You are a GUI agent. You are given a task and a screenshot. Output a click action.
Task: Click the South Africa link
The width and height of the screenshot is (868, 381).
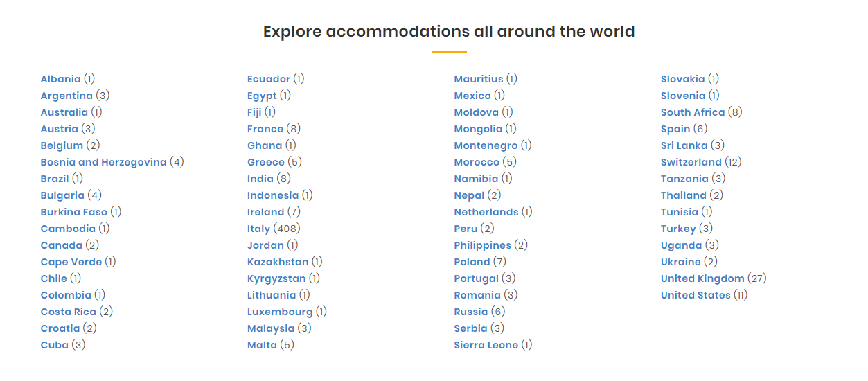click(692, 112)
